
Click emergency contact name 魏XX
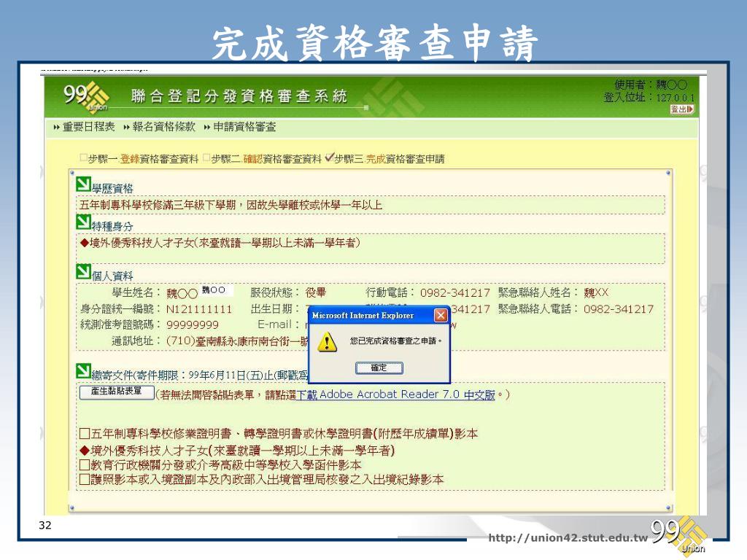[596, 292]
